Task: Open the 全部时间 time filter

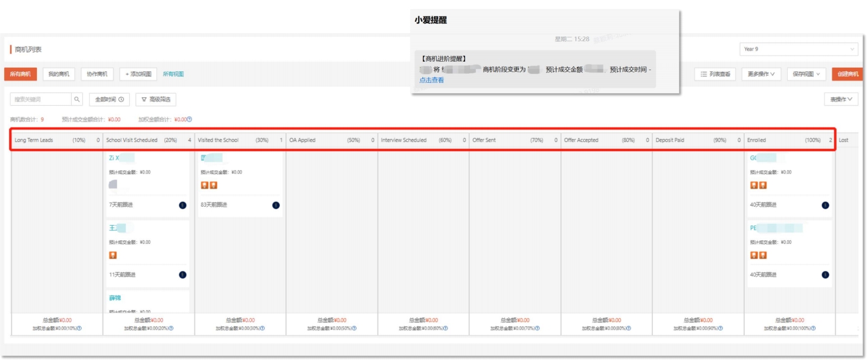Action: click(x=109, y=99)
